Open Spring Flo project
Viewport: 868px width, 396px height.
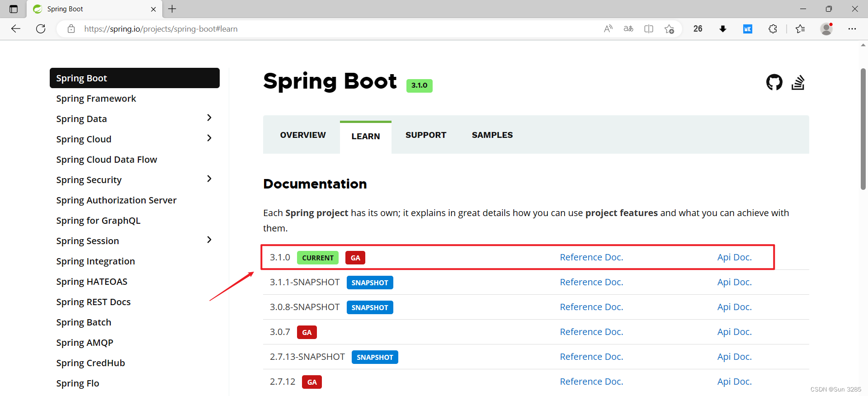click(x=77, y=383)
